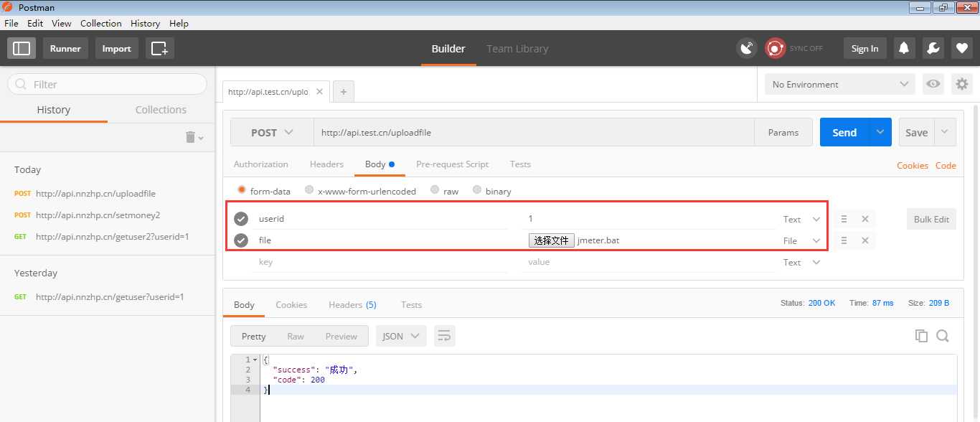Open history entry getuser2?userid=1

pos(112,236)
